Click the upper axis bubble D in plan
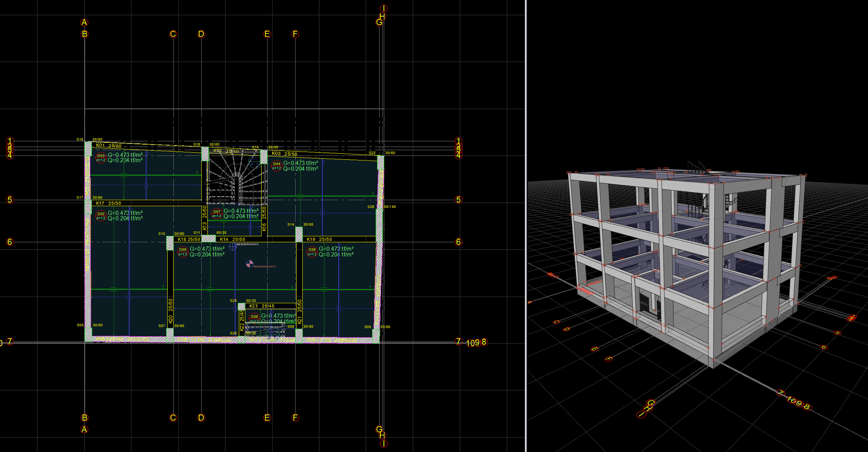Viewport: 868px width, 452px height. click(x=201, y=34)
